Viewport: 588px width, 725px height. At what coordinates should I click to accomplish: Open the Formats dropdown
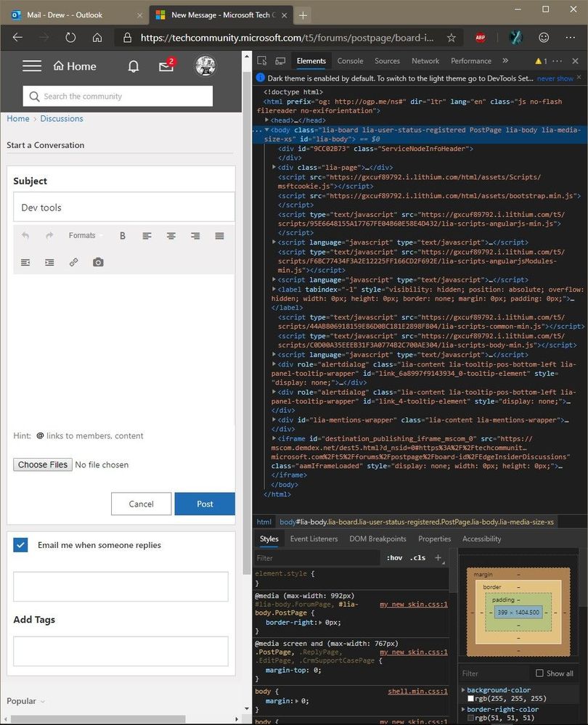pyautogui.click(x=85, y=236)
